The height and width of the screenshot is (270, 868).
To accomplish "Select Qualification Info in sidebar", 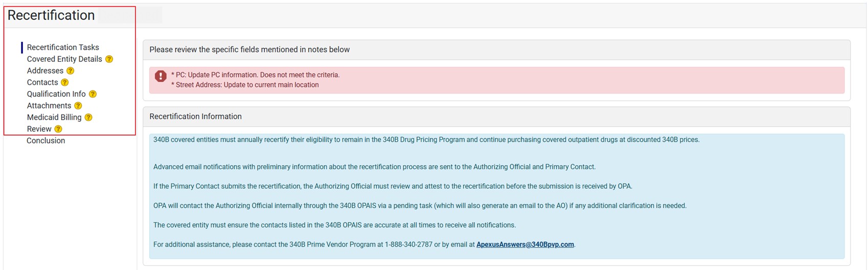I will [x=56, y=94].
